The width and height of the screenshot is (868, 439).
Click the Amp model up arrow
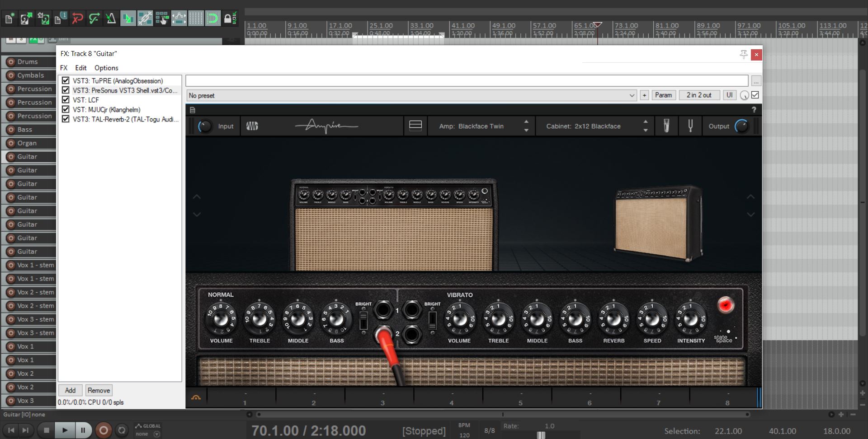pos(526,121)
